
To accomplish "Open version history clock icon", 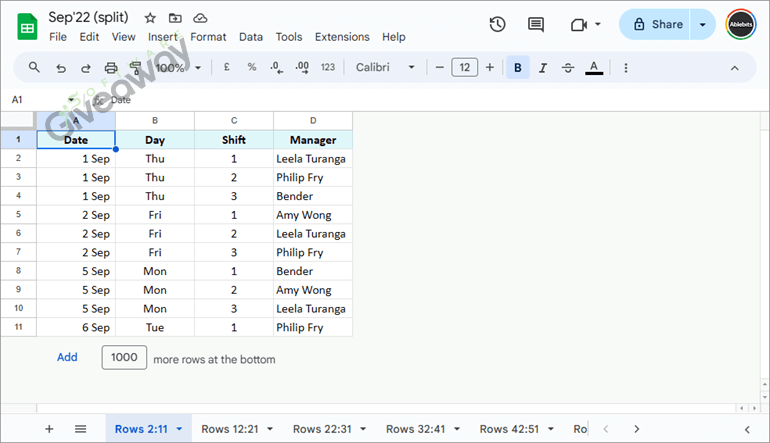I will pyautogui.click(x=497, y=24).
